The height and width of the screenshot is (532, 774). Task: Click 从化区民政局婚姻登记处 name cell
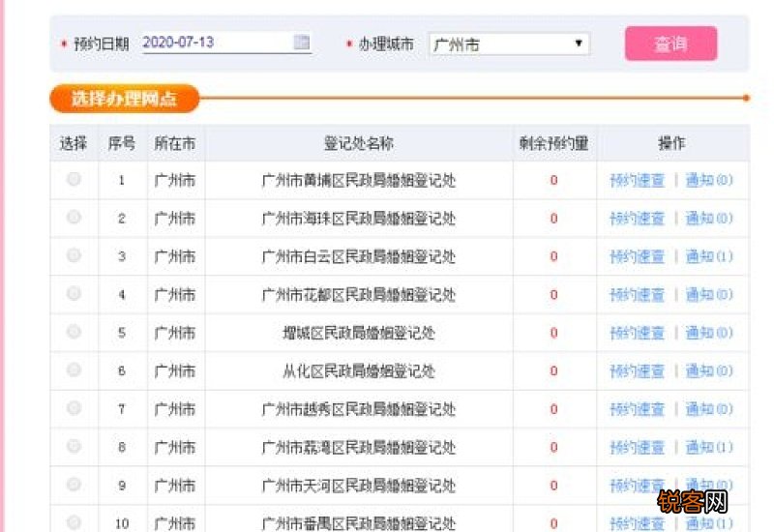pyautogui.click(x=359, y=371)
